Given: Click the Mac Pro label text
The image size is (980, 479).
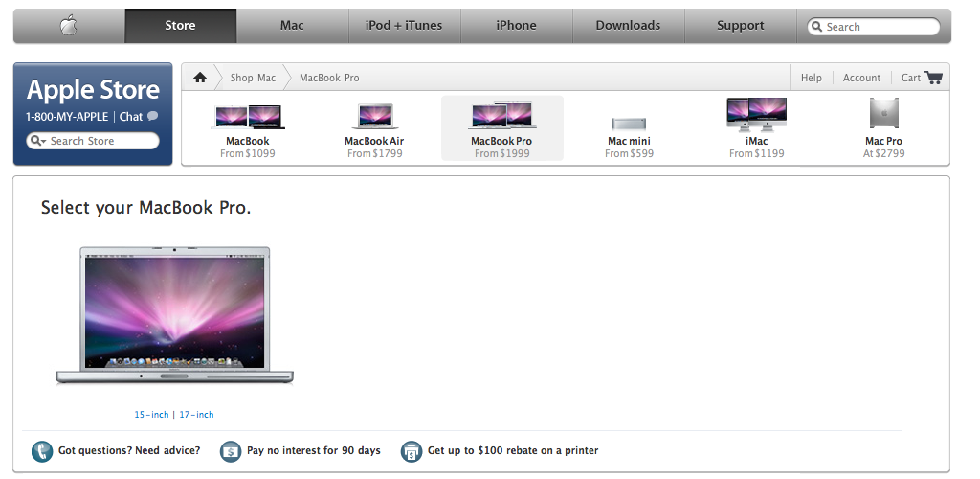Looking at the screenshot, I should point(883,141).
